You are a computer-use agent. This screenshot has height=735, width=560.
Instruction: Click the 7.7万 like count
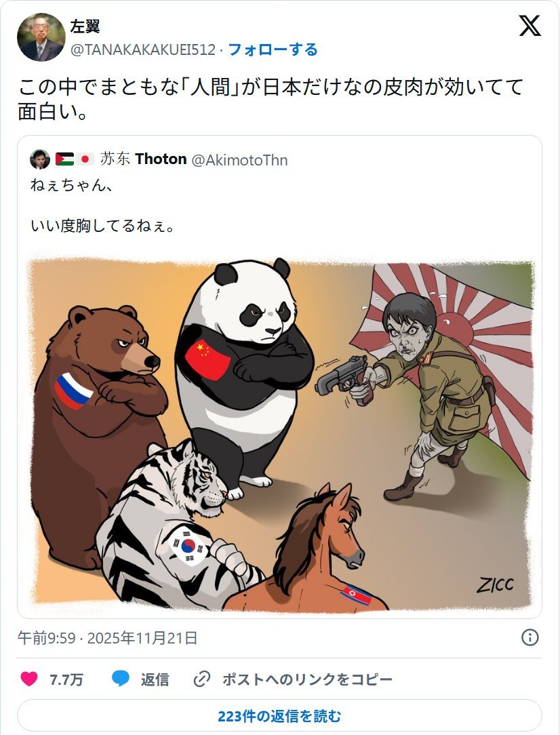coord(66,679)
